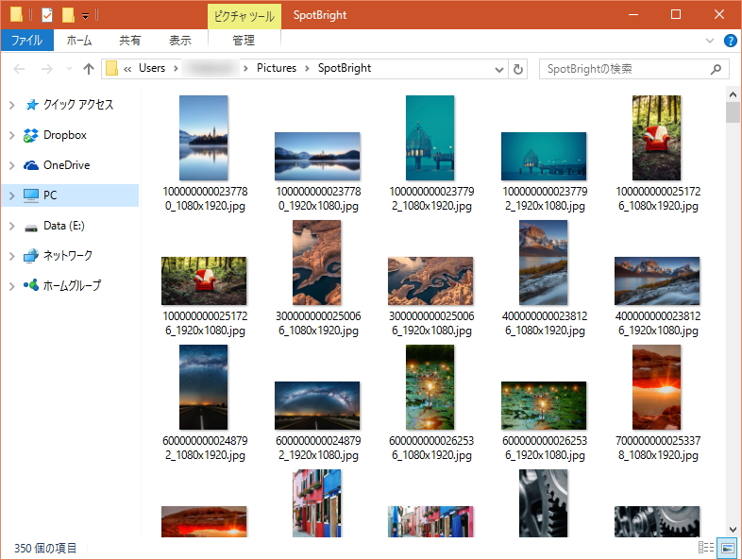Select the PC computer icon

[31, 195]
